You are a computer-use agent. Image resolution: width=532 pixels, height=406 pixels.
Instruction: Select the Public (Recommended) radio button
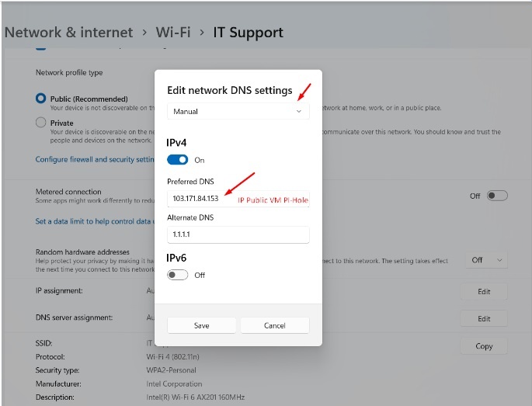pos(41,99)
